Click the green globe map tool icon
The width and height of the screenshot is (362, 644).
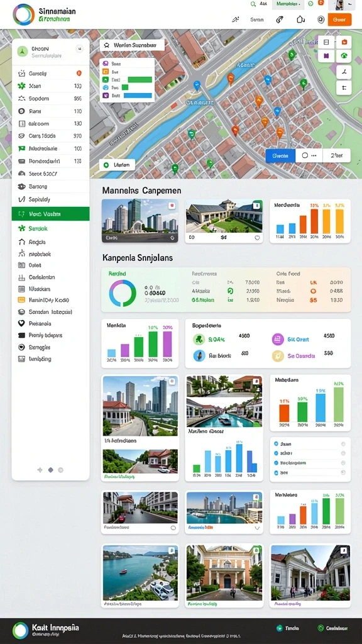[344, 55]
